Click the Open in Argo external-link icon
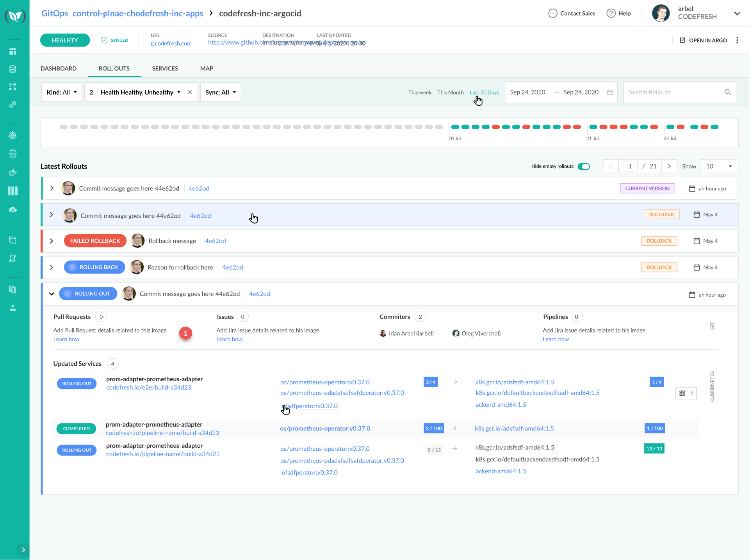The width and height of the screenshot is (750, 560). point(682,40)
